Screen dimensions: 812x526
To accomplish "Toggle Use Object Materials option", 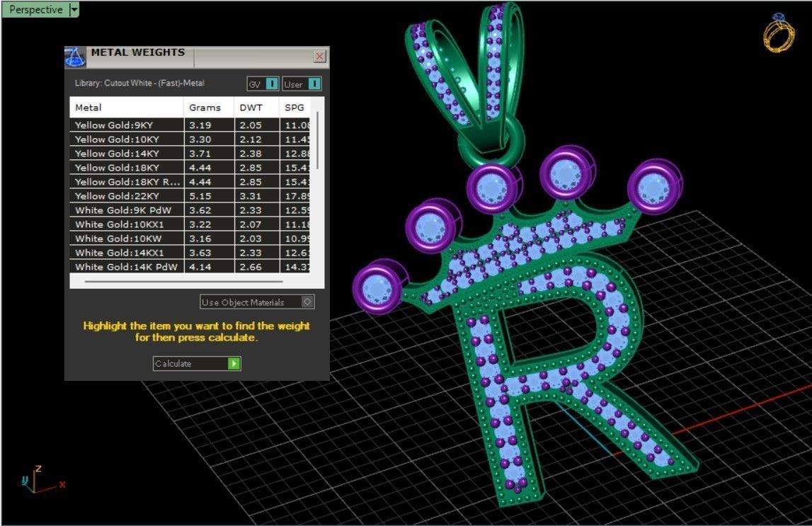I will tap(257, 302).
